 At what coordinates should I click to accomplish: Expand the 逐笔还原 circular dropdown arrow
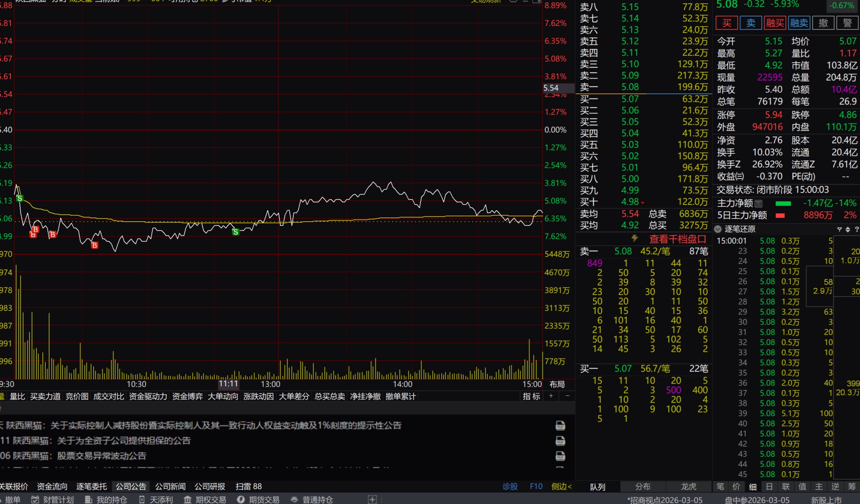[x=718, y=229]
